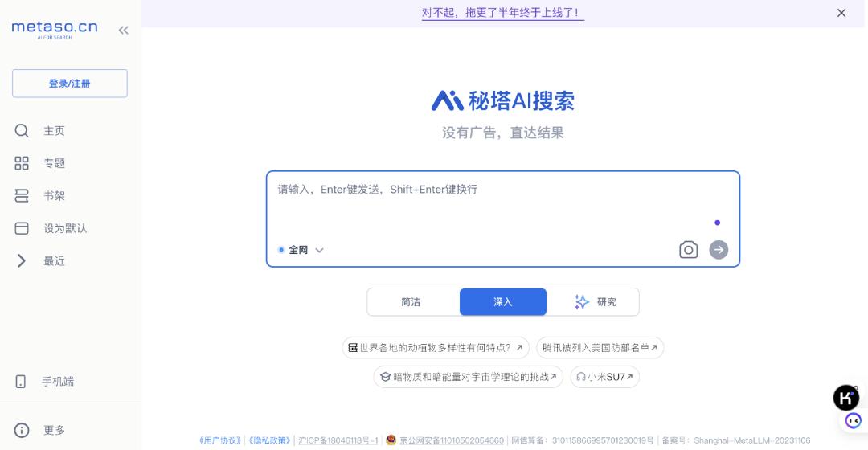Image resolution: width=868 pixels, height=450 pixels.
Task: Select the 更多 menu label
Action: click(55, 430)
